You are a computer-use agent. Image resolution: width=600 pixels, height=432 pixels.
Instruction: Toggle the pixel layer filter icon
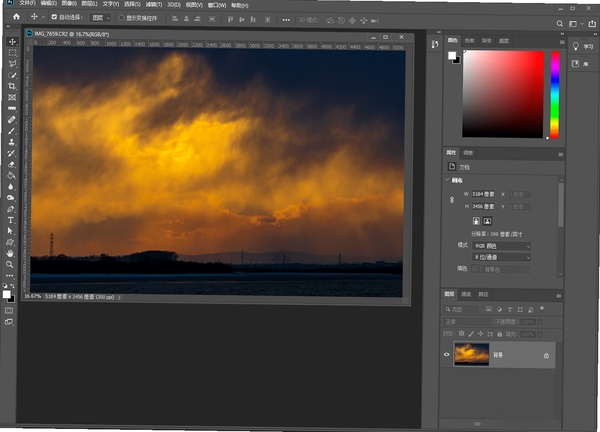489,309
